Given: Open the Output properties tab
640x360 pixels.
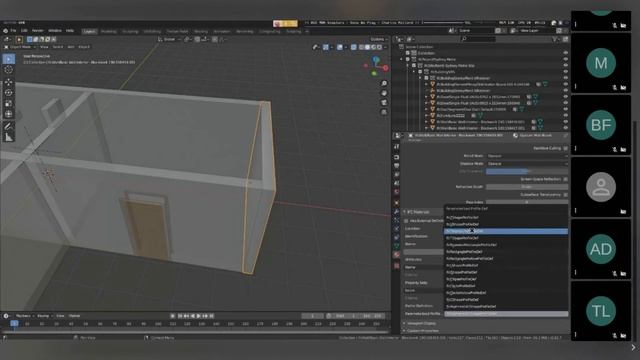Looking at the screenshot, I should tap(396, 166).
